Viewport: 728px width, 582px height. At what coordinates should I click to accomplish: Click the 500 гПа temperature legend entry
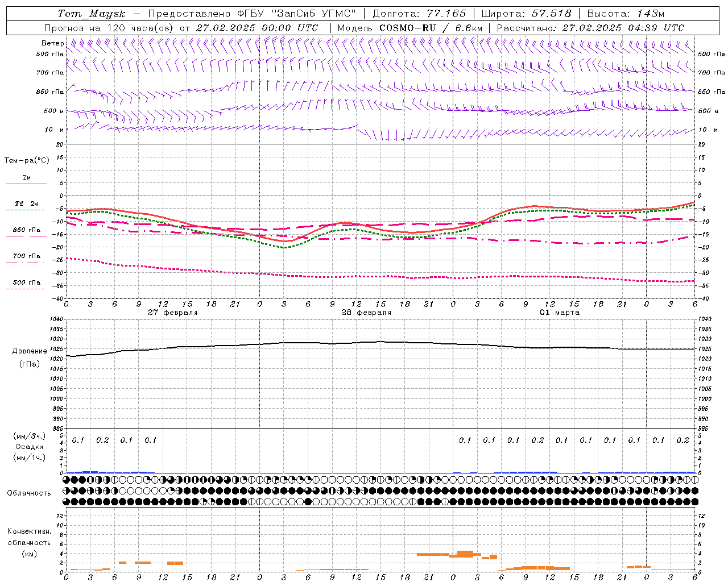point(27,282)
